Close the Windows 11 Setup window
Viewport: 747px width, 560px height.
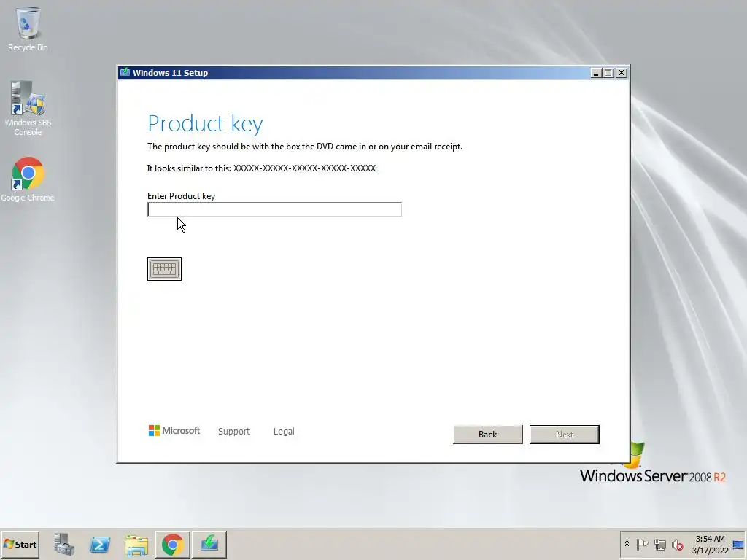point(622,73)
